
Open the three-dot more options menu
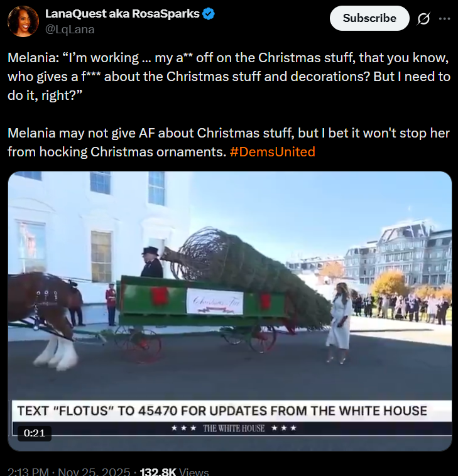tap(444, 19)
